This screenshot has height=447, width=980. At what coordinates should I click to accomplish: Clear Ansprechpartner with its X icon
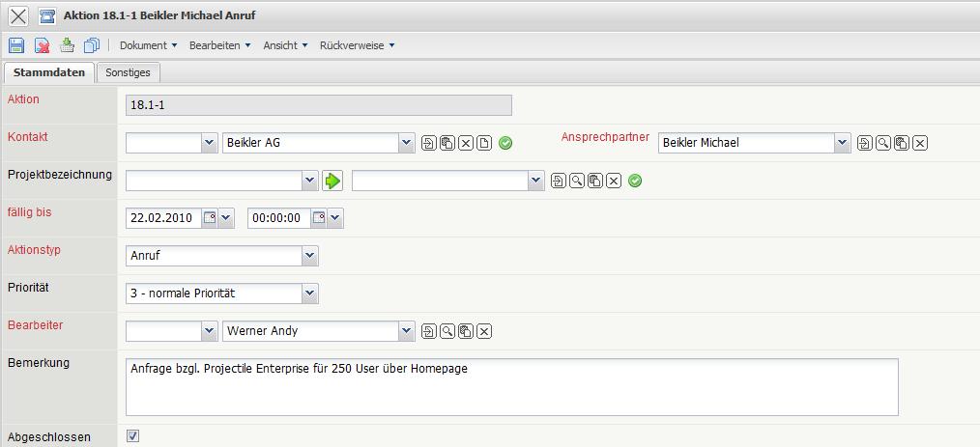pos(919,143)
